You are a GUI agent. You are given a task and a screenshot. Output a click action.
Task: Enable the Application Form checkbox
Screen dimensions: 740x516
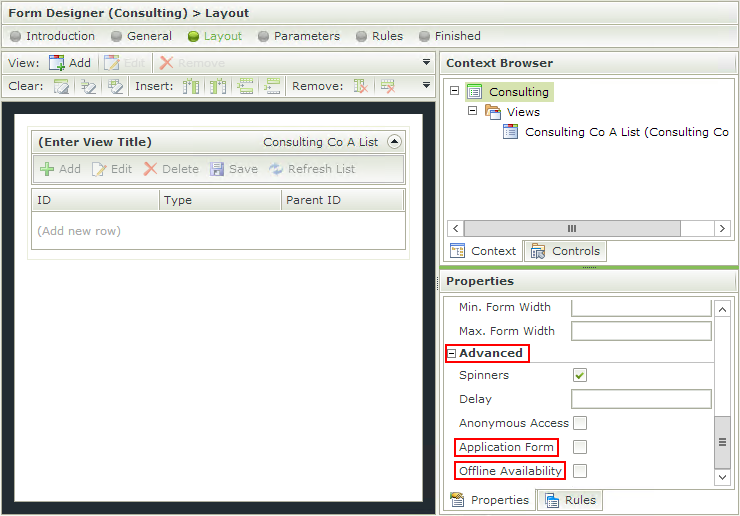coord(580,447)
